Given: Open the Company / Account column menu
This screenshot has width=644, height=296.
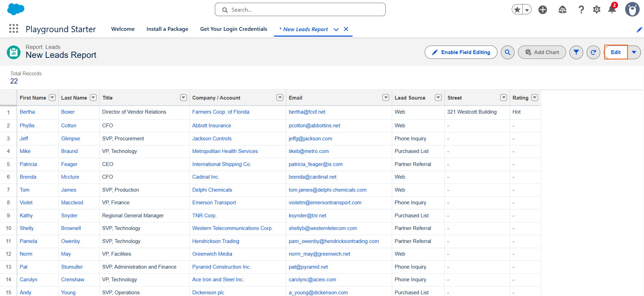Looking at the screenshot, I should (280, 98).
